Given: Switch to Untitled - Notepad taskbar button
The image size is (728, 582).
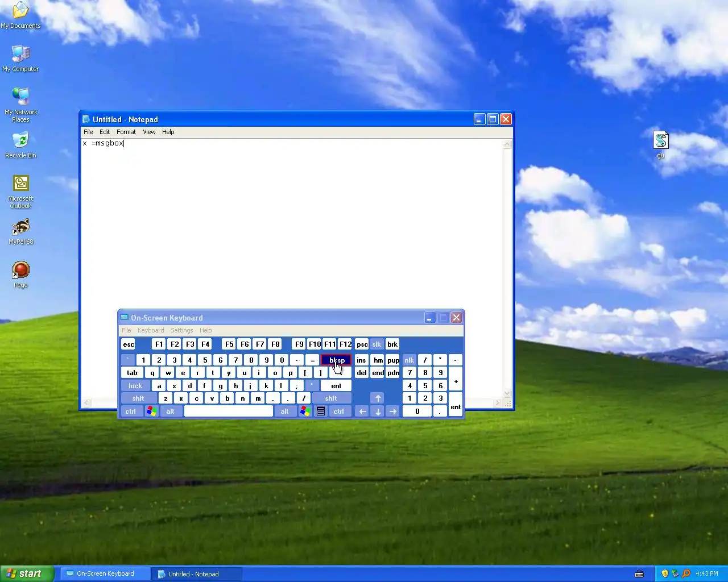Looking at the screenshot, I should tap(197, 573).
